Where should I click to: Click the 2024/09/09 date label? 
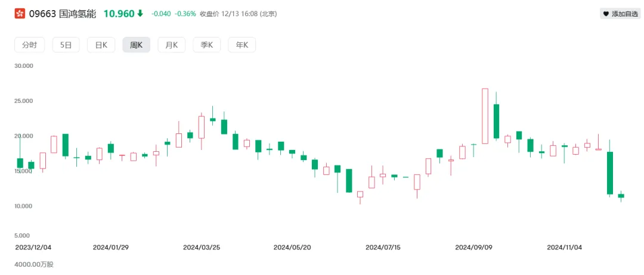click(x=473, y=248)
